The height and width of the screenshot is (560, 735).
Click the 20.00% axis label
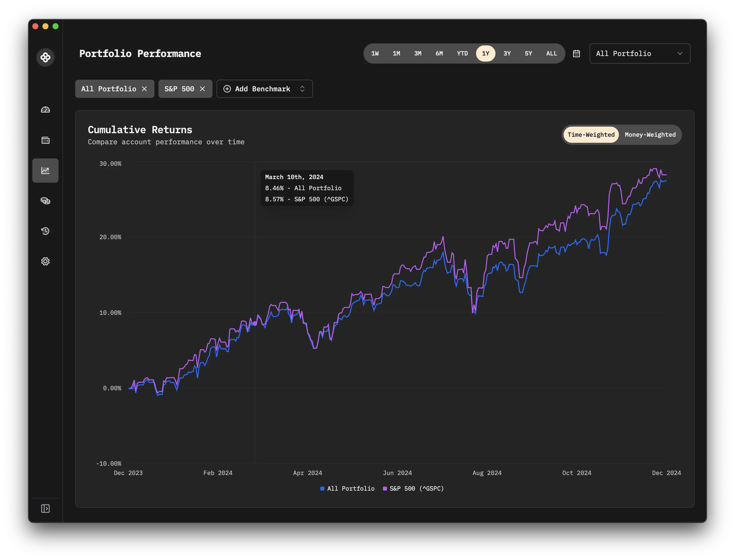point(110,237)
